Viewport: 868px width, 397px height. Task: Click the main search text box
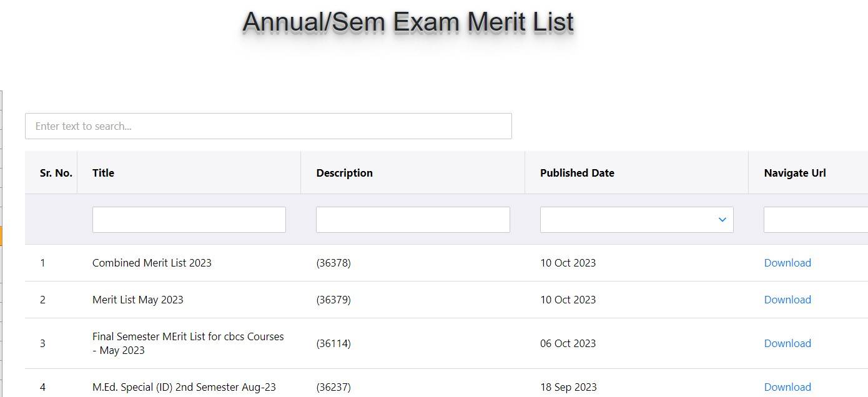268,126
